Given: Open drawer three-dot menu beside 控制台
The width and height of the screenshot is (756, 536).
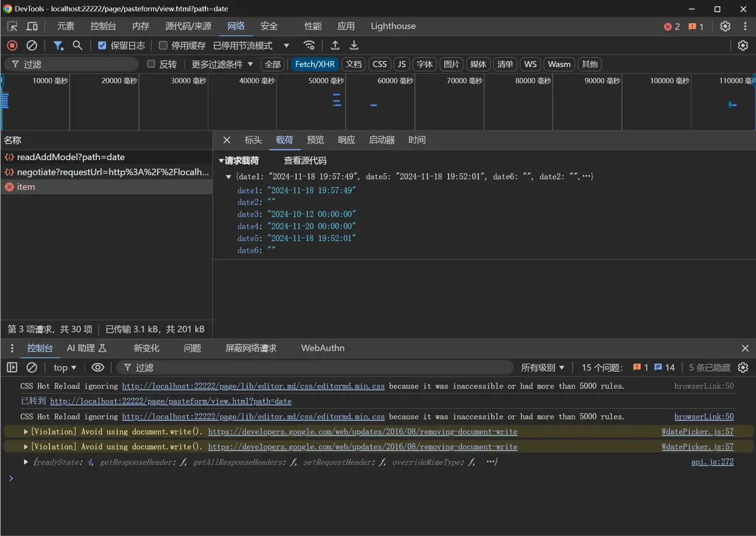Looking at the screenshot, I should tap(12, 348).
